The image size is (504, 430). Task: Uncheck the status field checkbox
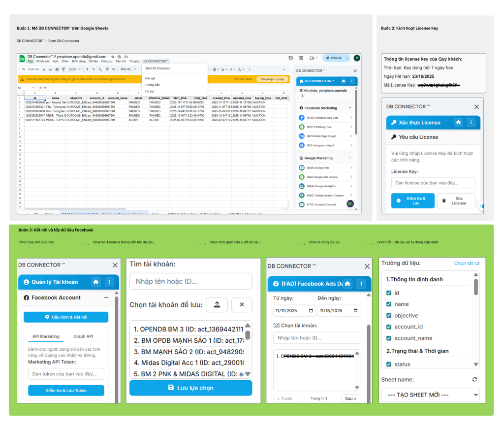[x=389, y=364]
